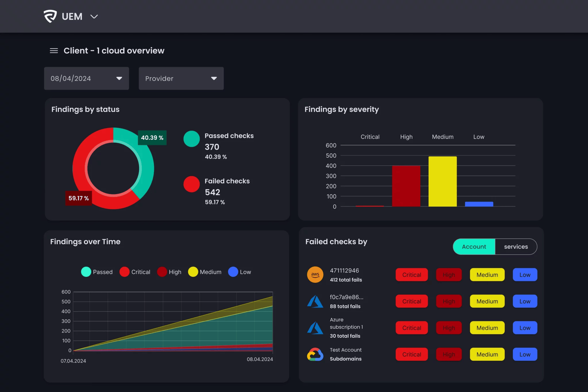
Task: Switch to the services tab
Action: 516,246
